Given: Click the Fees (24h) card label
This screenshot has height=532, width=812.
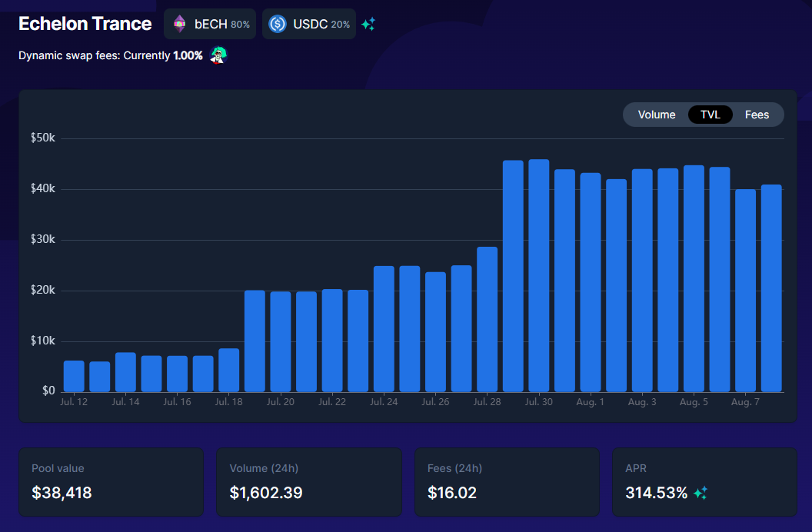Looking at the screenshot, I should [454, 468].
